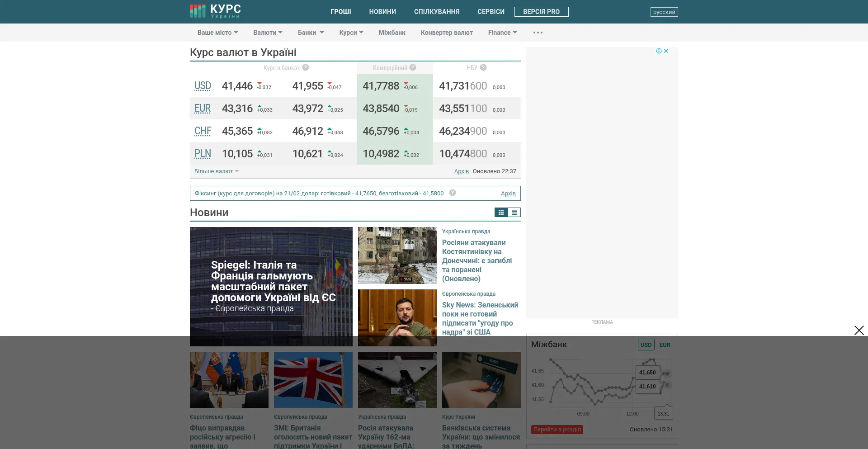
Task: Click the 13:31 time marker on chart
Action: (x=663, y=413)
